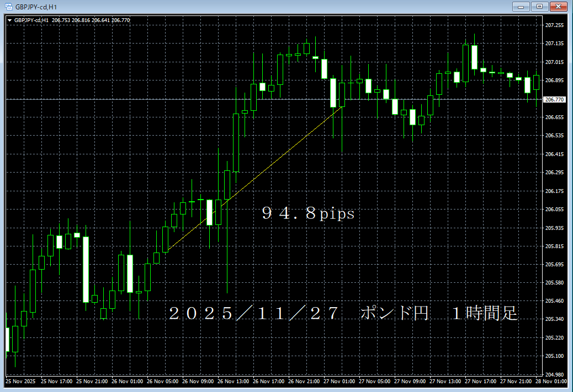Viewport: 573px width, 392px height.
Task: Click the 206.655 price scale value
Action: click(554, 117)
